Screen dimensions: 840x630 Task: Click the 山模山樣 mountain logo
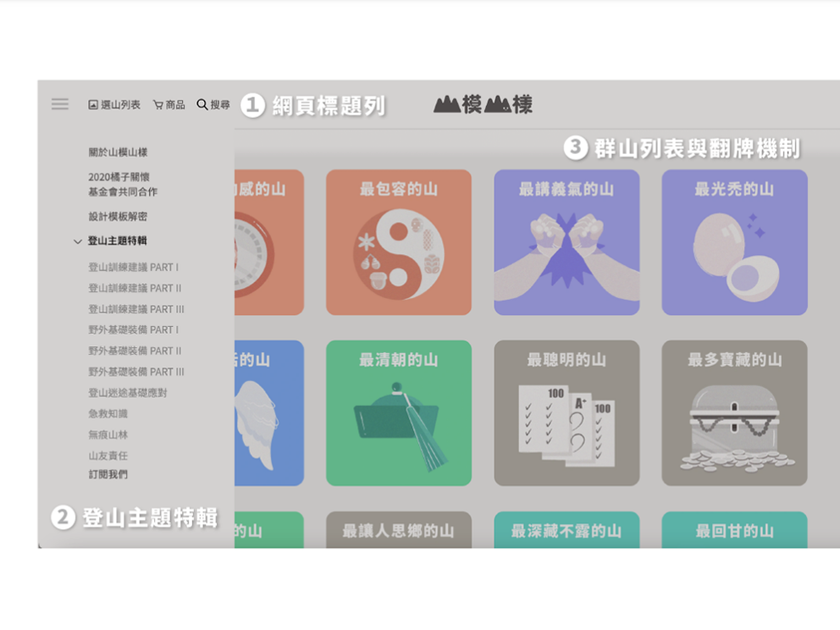483,104
